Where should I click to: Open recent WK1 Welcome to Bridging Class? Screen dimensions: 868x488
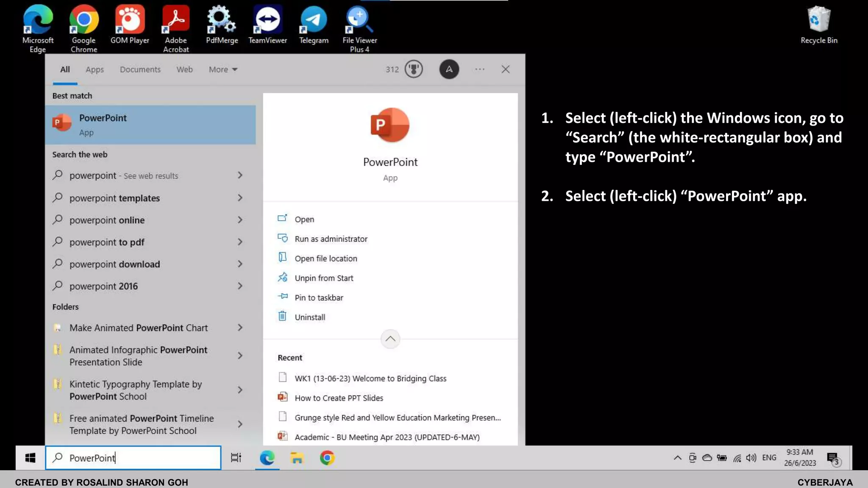370,378
